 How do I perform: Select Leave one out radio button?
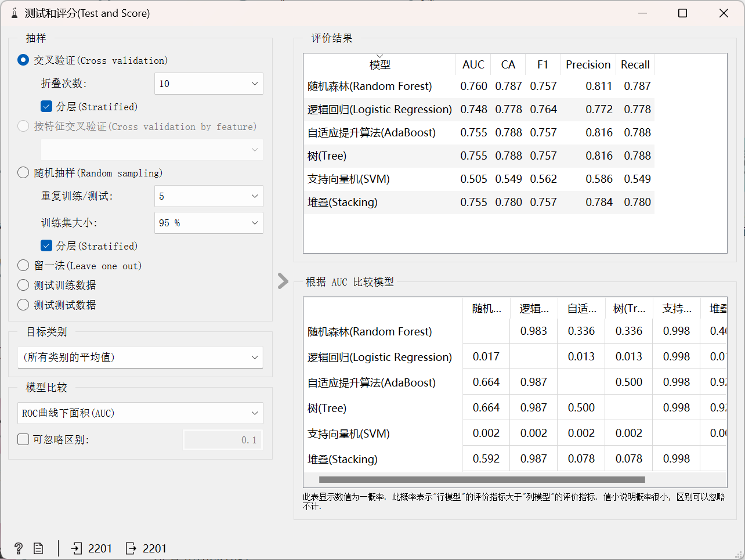tap(23, 265)
